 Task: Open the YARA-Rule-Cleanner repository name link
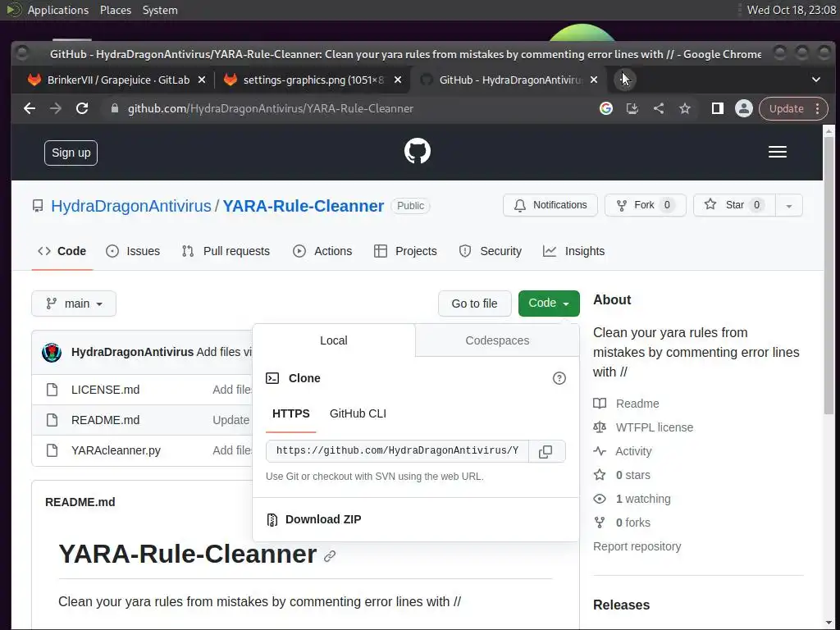tap(304, 206)
